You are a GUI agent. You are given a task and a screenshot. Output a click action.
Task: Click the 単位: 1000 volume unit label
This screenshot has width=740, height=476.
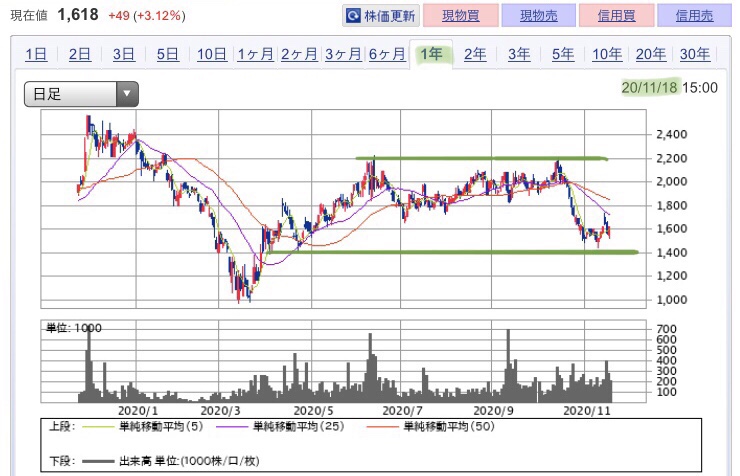pyautogui.click(x=74, y=328)
